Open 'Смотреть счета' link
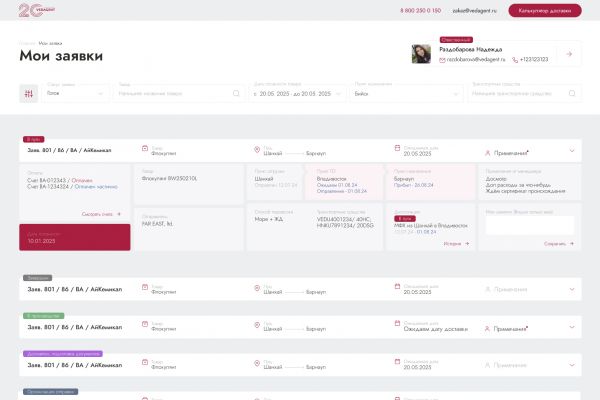 pyautogui.click(x=101, y=214)
